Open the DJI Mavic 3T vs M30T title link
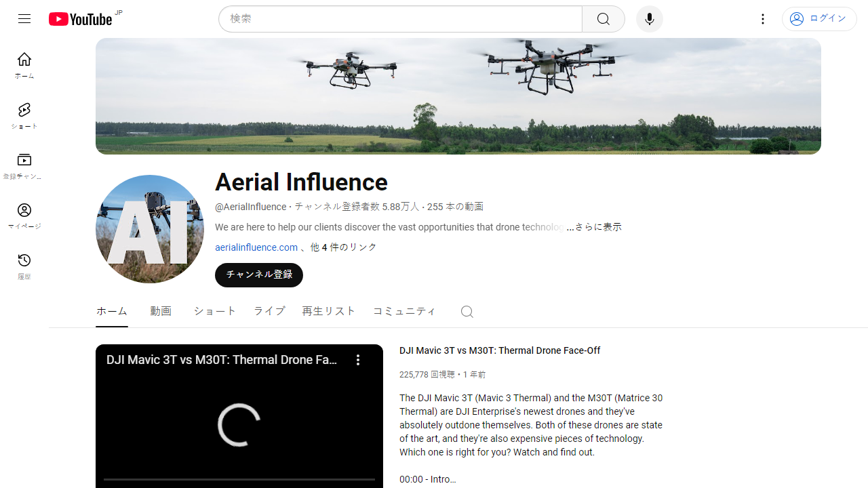The image size is (868, 488). pos(500,350)
